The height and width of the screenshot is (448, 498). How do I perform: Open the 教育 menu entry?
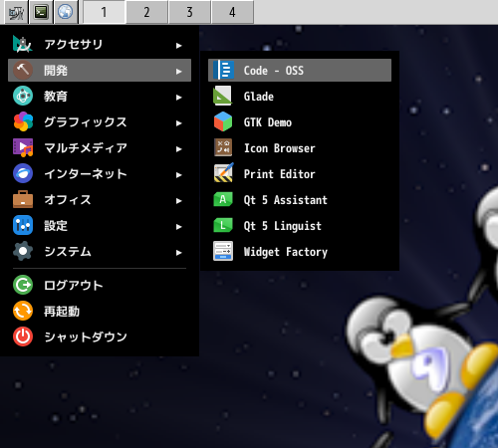click(100, 96)
